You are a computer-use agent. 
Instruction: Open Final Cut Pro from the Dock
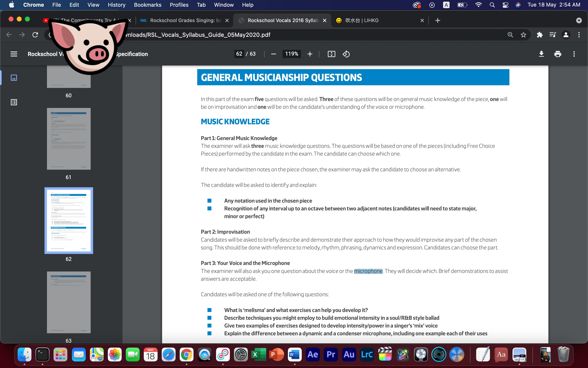pos(385,354)
